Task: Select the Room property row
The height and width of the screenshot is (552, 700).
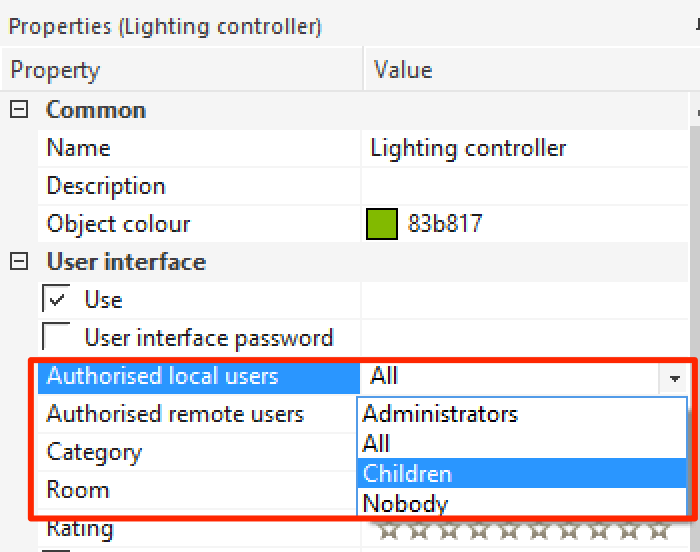Action: pyautogui.click(x=78, y=490)
